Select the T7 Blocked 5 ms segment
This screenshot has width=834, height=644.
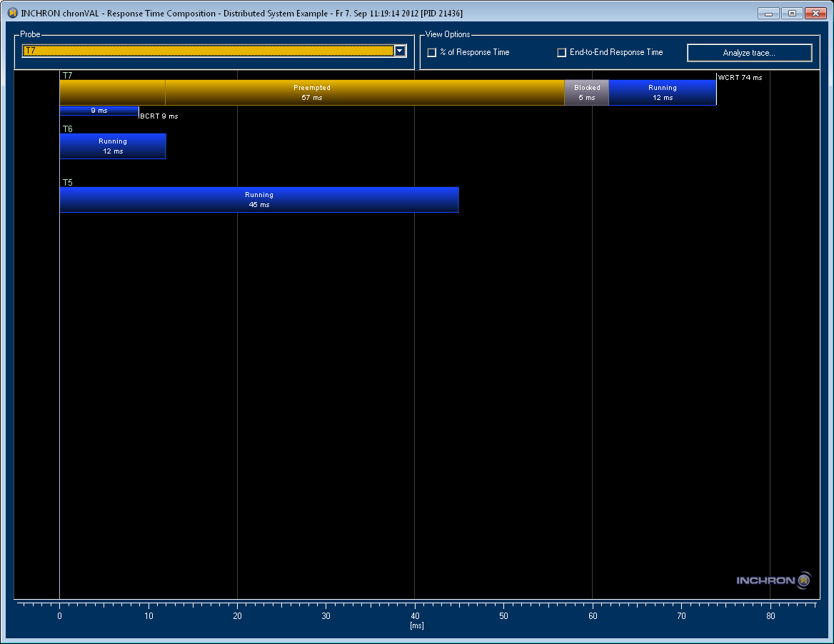coord(587,93)
